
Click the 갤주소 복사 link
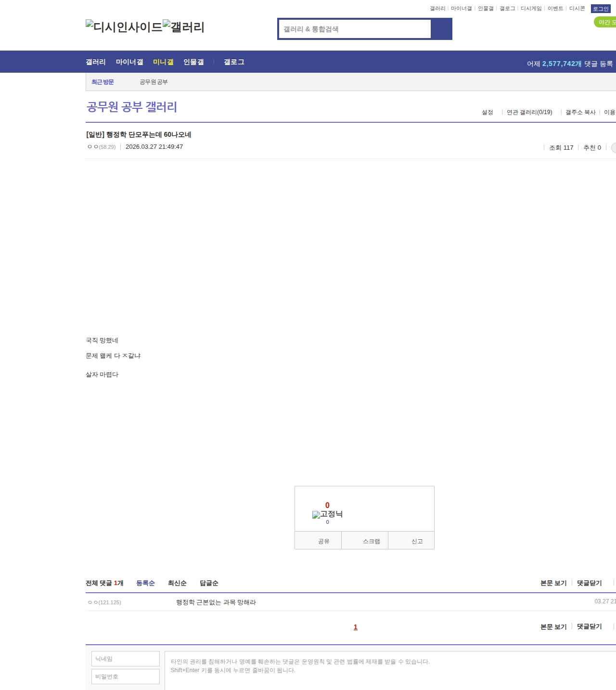coord(580,112)
